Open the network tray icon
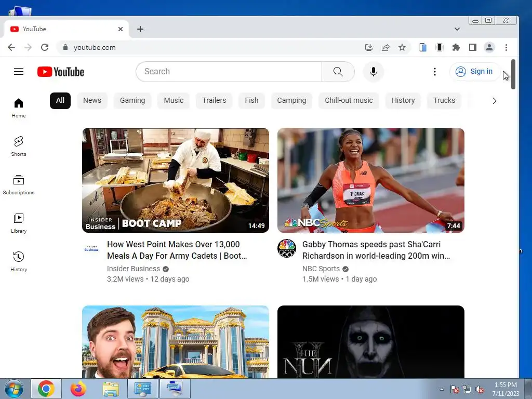This screenshot has width=532, height=399. coord(467,390)
